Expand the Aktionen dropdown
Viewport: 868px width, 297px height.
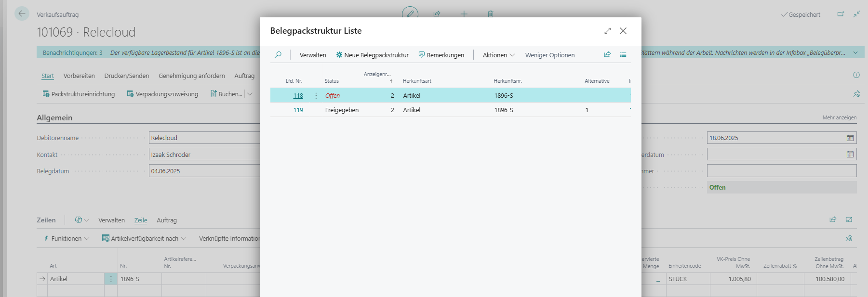coord(499,55)
